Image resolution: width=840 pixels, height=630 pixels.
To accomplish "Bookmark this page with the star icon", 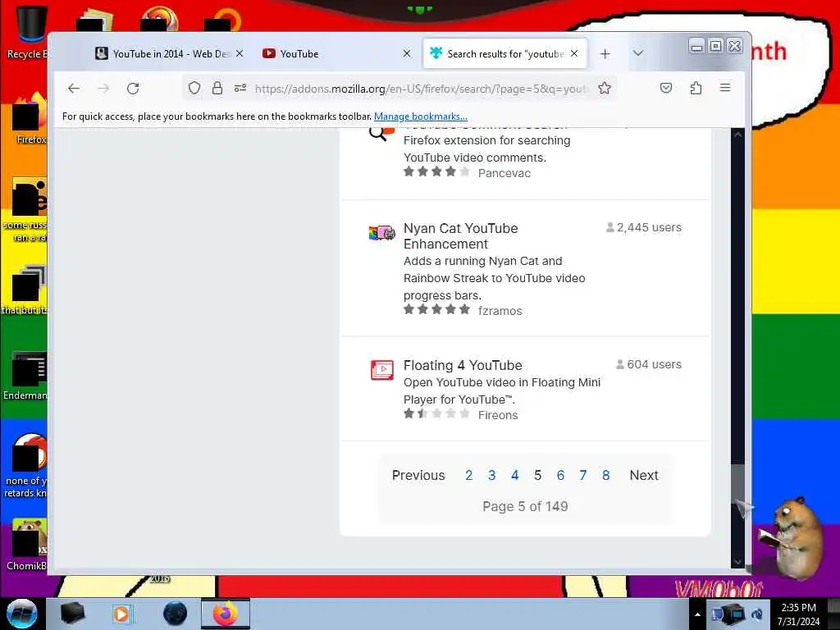I will click(x=605, y=88).
